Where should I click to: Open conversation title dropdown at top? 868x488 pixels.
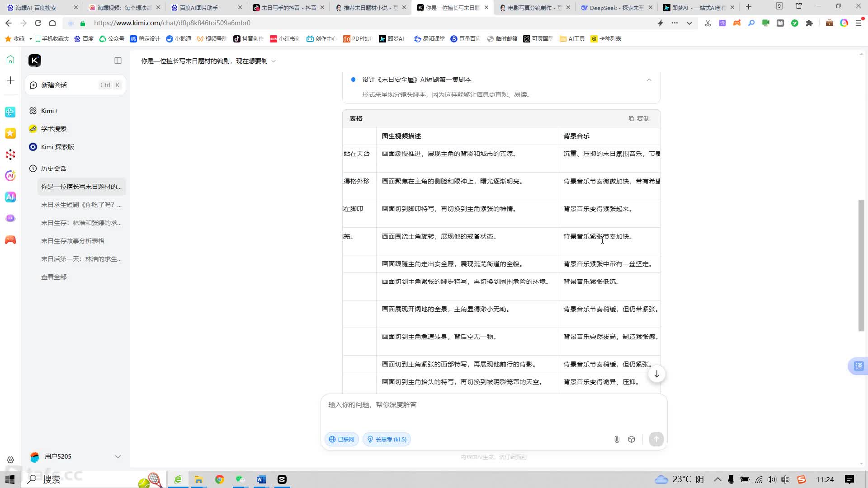pos(273,61)
